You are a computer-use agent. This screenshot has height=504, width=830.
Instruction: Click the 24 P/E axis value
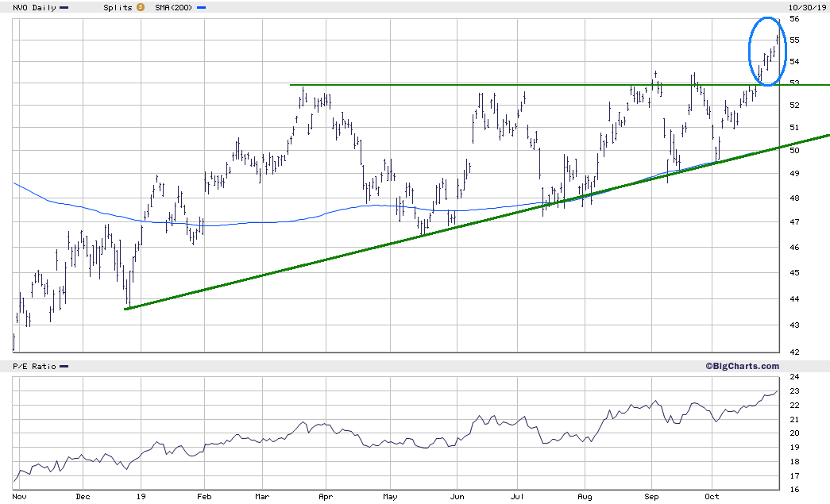(x=794, y=377)
